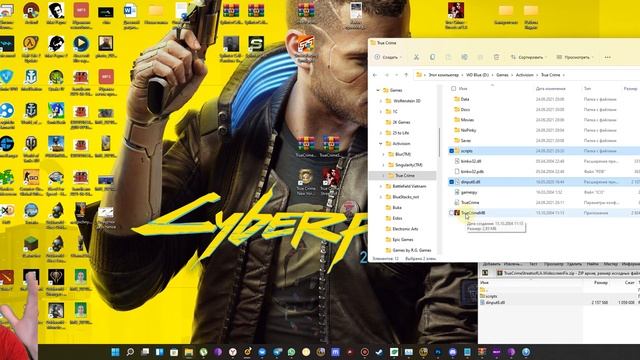
Task: Click Извлечь in WinRAR toolbar
Action: (512, 264)
